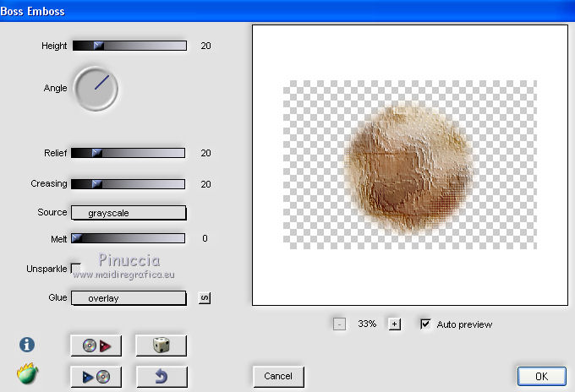Toggle the Unsparkle checkbox
The width and height of the screenshot is (575, 392).
[75, 269]
